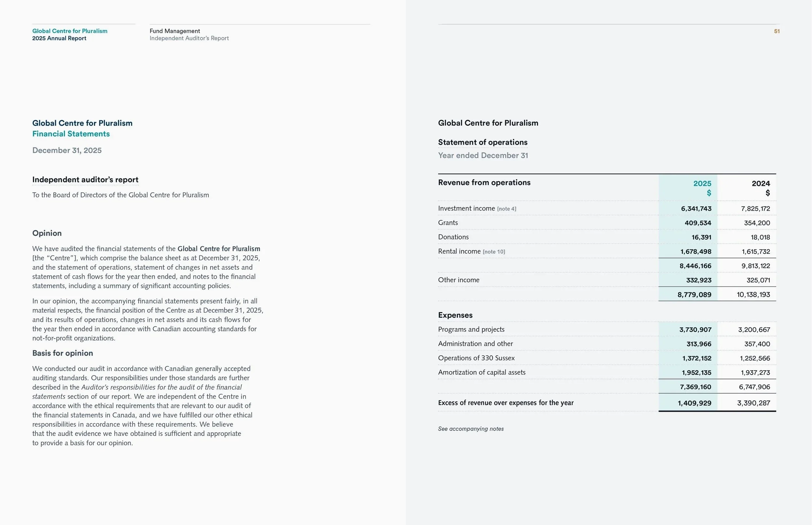Click the Programs and projects row
Screen dimensions: 812x525
point(607,329)
